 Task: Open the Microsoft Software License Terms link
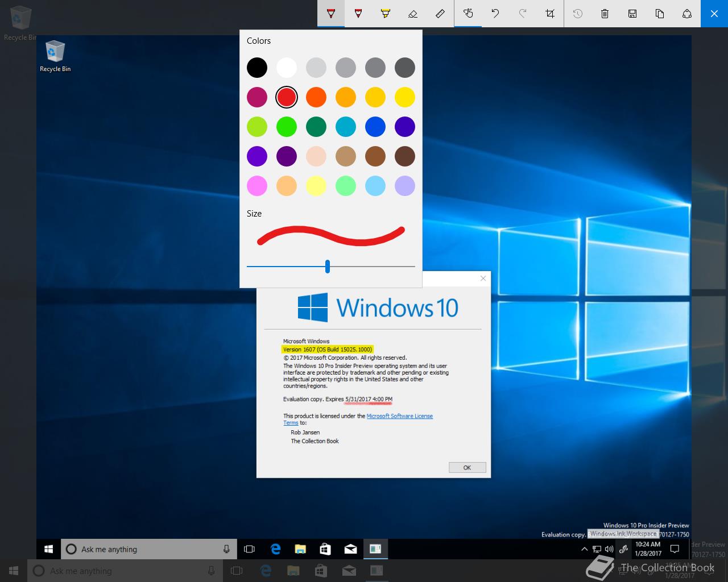[x=399, y=416]
